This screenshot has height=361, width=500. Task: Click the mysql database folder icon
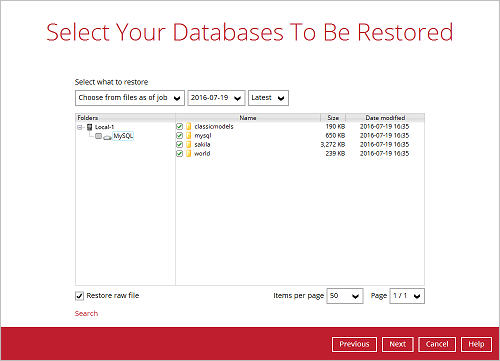pyautogui.click(x=189, y=135)
